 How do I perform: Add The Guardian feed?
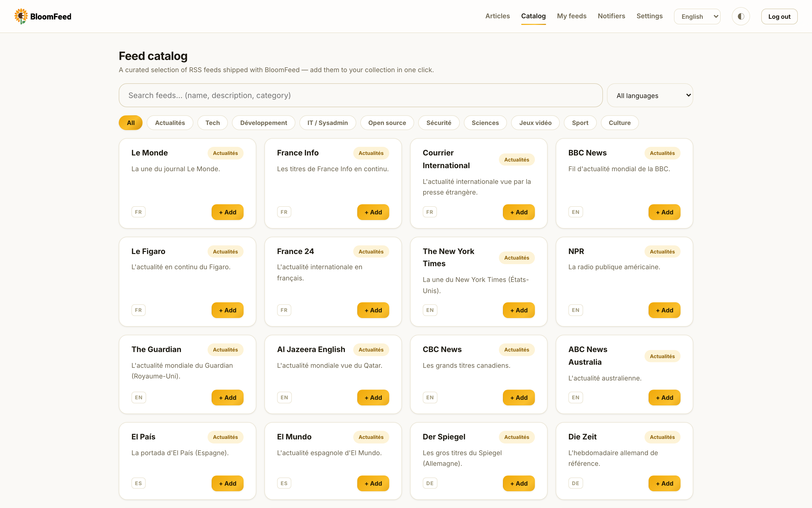(228, 398)
